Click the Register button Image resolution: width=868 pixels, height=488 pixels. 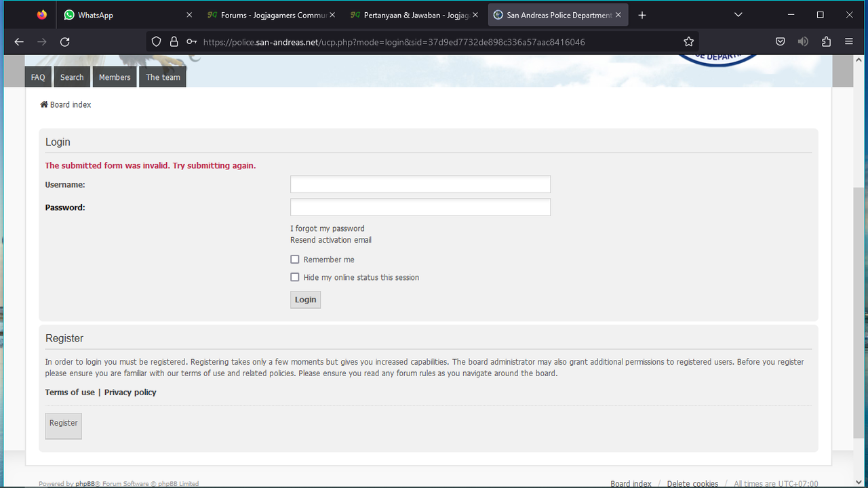[x=64, y=426]
